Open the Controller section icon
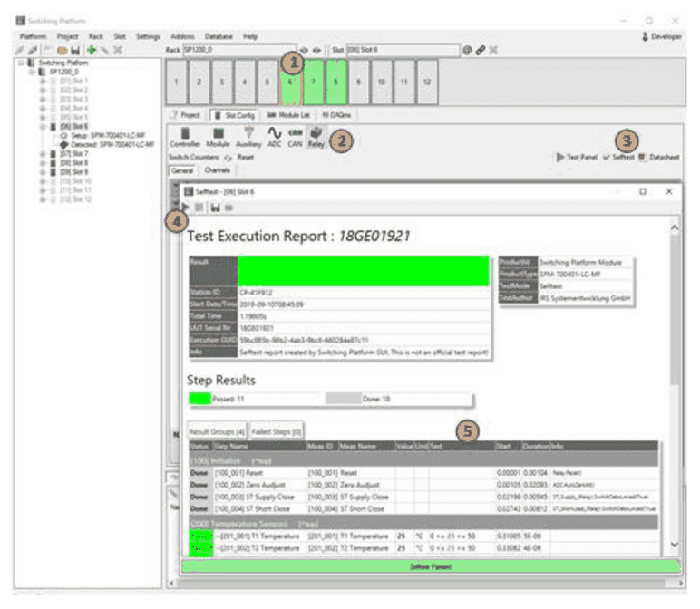The height and width of the screenshot is (609, 700). (x=185, y=138)
